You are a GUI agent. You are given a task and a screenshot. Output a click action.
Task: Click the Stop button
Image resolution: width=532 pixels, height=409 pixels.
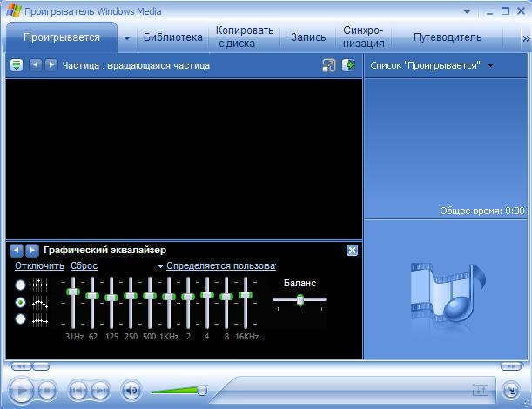tap(46, 391)
